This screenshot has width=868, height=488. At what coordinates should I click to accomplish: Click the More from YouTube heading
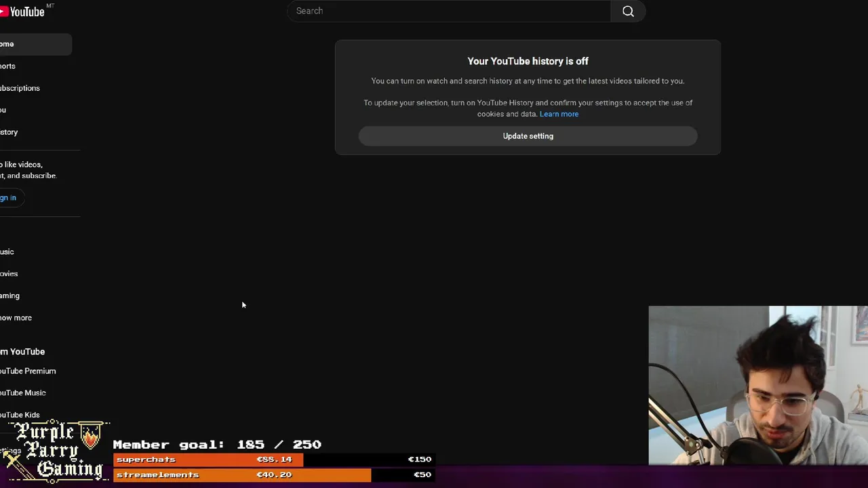point(22,352)
